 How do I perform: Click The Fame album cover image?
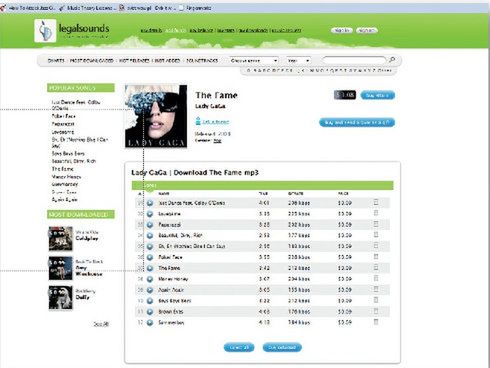pos(156,116)
